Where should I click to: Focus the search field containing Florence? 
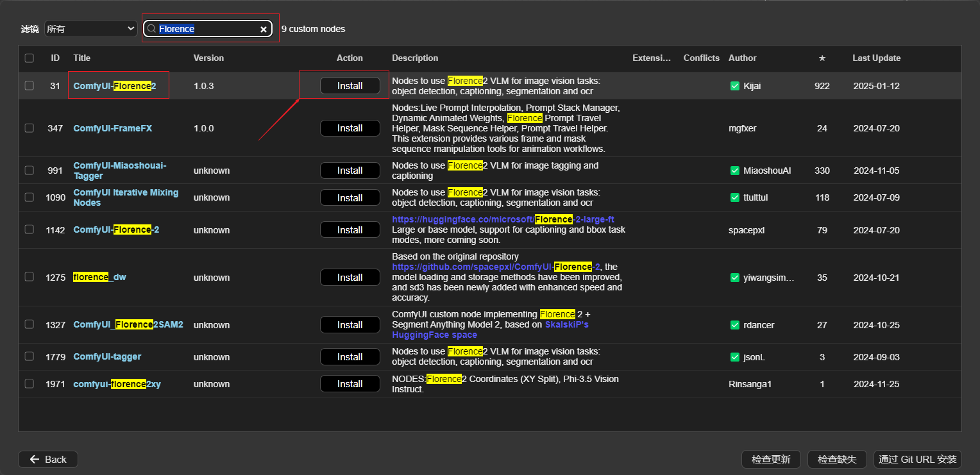tap(208, 29)
